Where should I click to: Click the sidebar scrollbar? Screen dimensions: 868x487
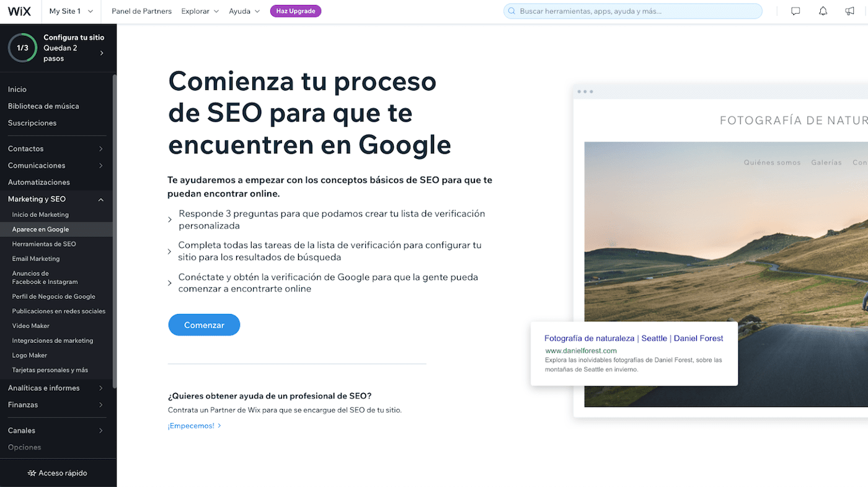pyautogui.click(x=115, y=231)
